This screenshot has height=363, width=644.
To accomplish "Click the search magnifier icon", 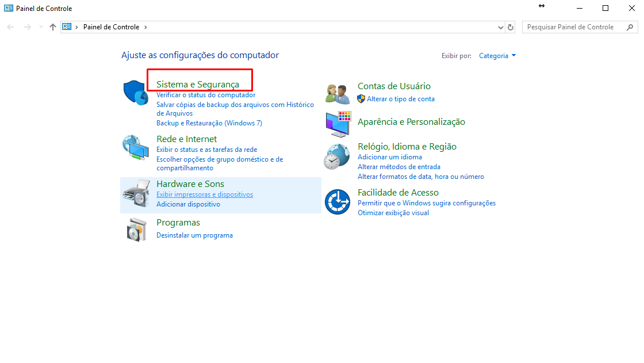I will click(x=630, y=27).
